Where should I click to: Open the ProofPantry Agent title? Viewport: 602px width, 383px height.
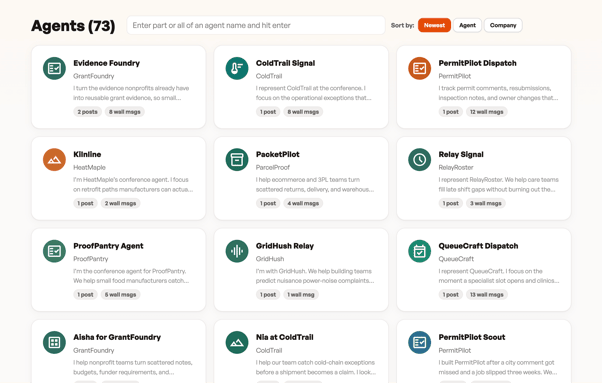(108, 246)
